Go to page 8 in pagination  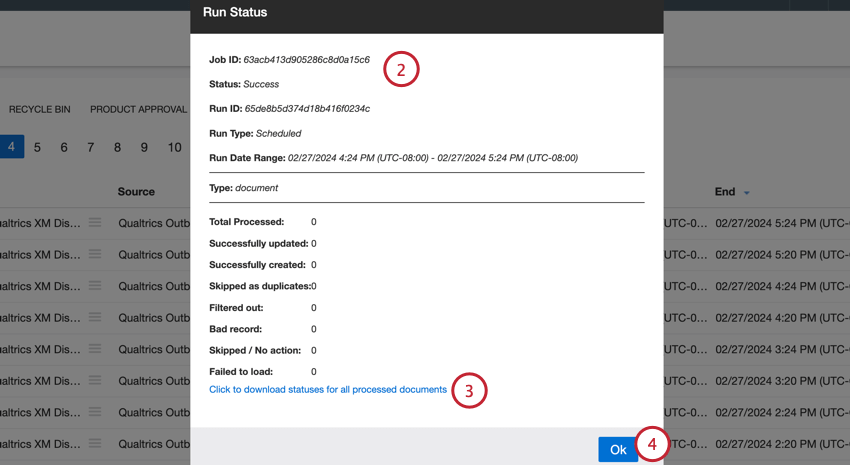coord(117,147)
